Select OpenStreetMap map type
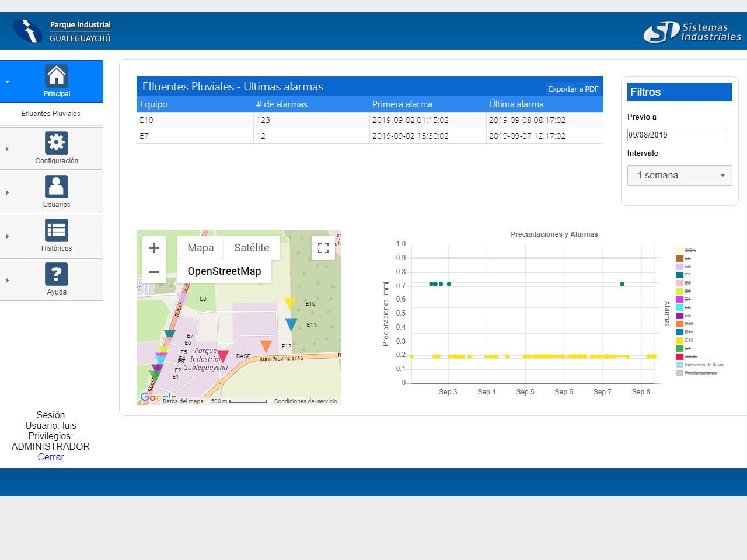Image resolution: width=747 pixels, height=560 pixels. coord(224,271)
